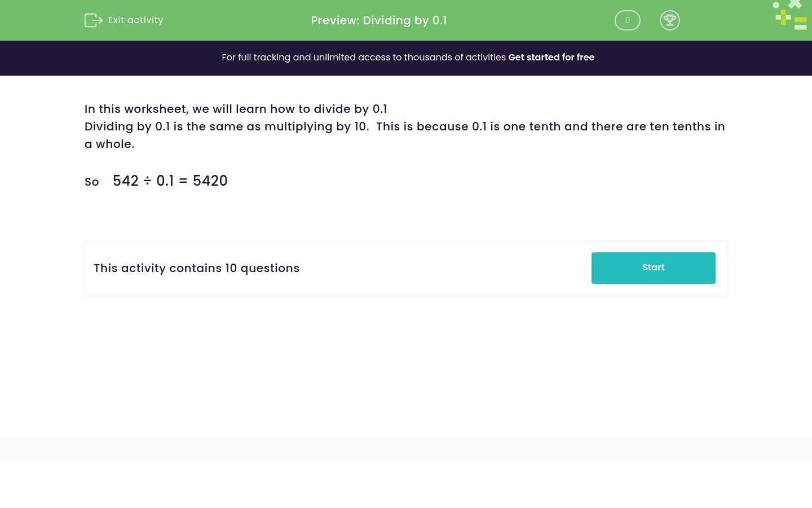
Task: Open Get started for free
Action: click(551, 57)
